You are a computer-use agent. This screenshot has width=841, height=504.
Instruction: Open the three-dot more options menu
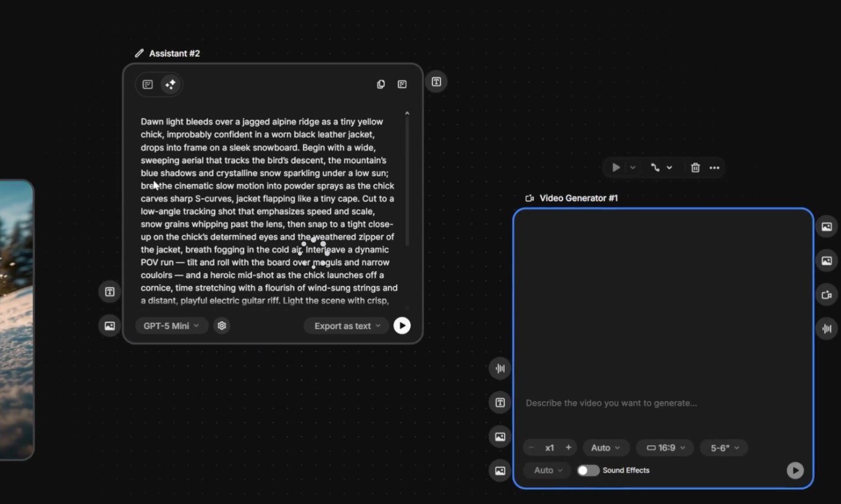[x=714, y=167]
